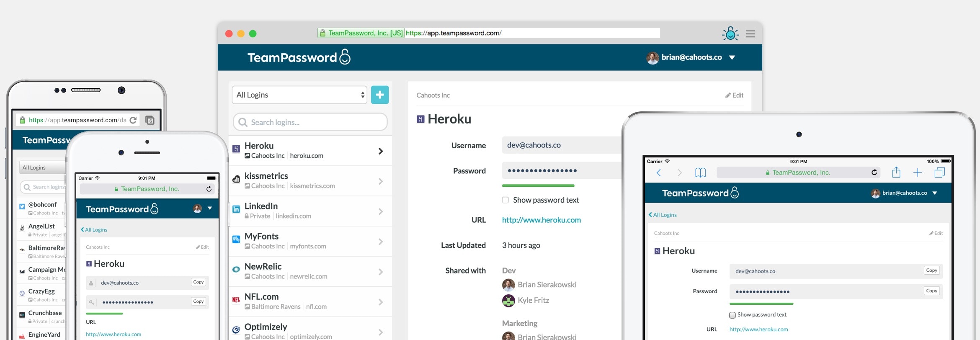Open the account dropdown arrow on iPad
The height and width of the screenshot is (340, 980).
click(935, 193)
